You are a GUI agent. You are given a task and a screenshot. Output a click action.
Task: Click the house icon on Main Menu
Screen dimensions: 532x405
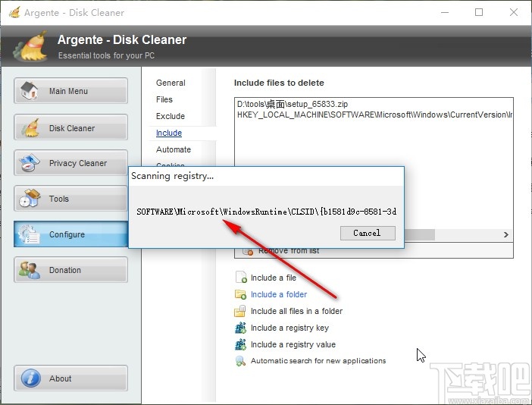pos(30,91)
